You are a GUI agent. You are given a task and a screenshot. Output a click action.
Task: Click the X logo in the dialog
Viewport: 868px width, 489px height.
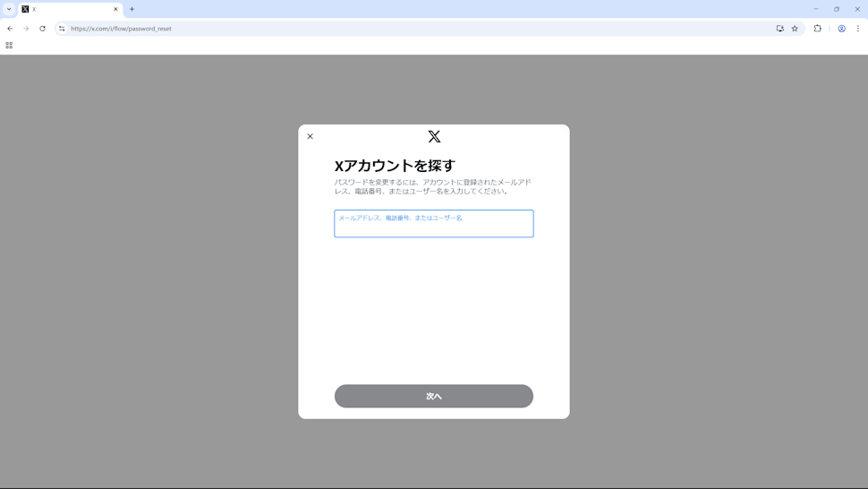tap(434, 136)
